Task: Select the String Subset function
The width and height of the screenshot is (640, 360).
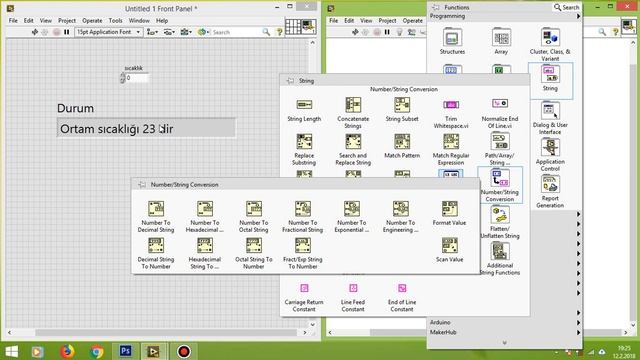Action: click(x=402, y=110)
